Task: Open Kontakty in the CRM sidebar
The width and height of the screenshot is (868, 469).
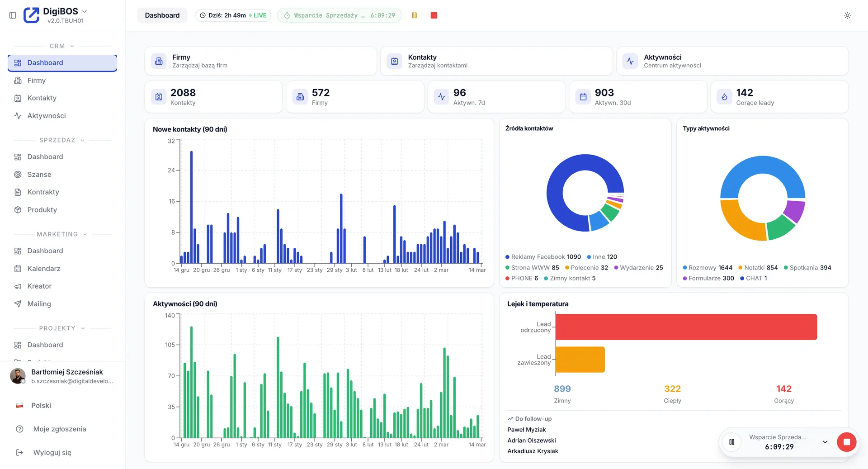Action: click(62, 98)
